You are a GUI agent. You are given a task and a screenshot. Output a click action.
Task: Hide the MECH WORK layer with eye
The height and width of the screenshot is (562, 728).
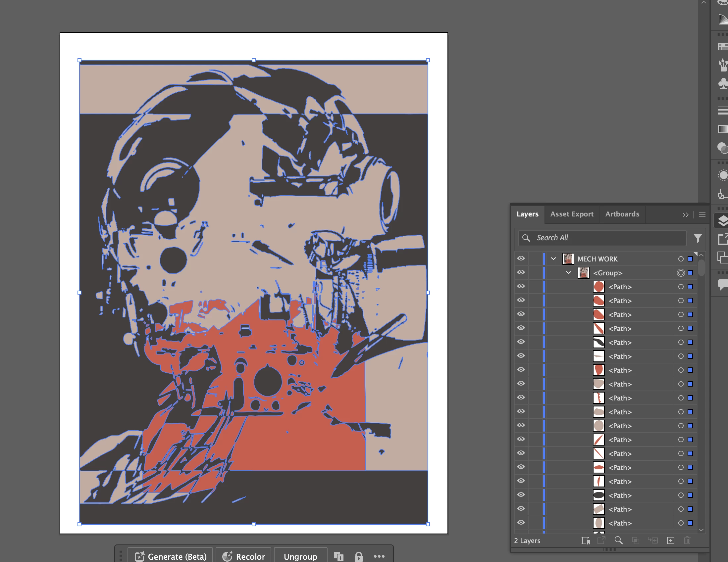click(x=521, y=258)
